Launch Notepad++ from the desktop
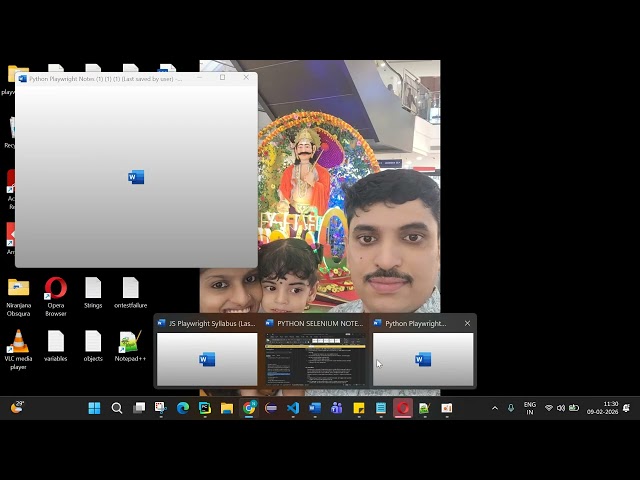The image size is (640, 480). point(130,342)
